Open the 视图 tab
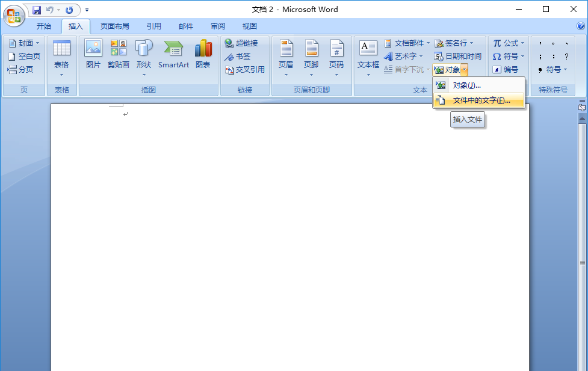 point(250,26)
